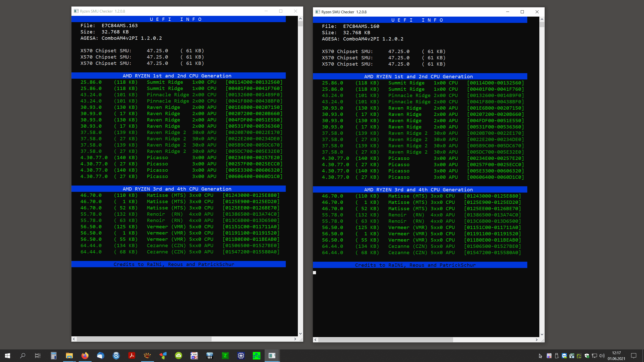The width and height of the screenshot is (644, 362).
Task: Click the app icon in left window's title bar
Action: pyautogui.click(x=76, y=11)
